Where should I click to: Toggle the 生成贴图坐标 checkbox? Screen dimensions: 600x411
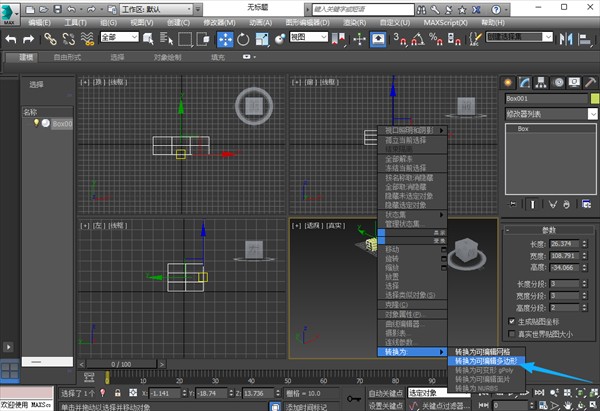point(513,320)
